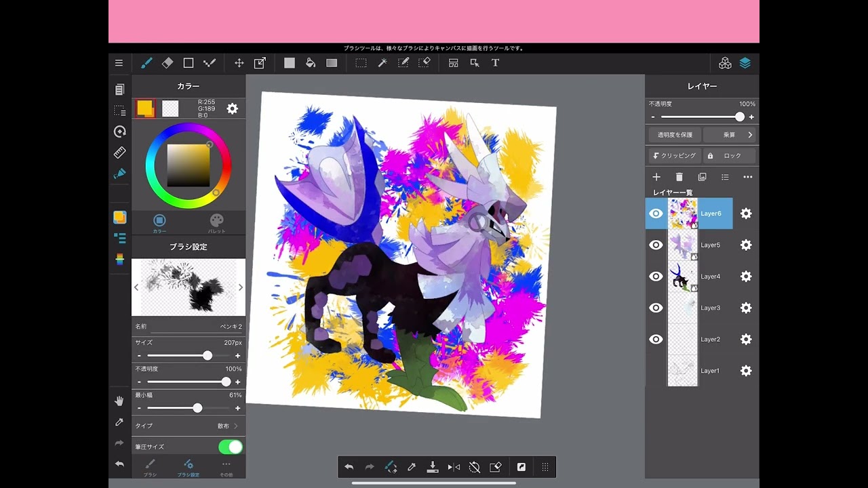Click the brush サイズ slider track
Screen dimensions: 868x488
(x=189, y=356)
